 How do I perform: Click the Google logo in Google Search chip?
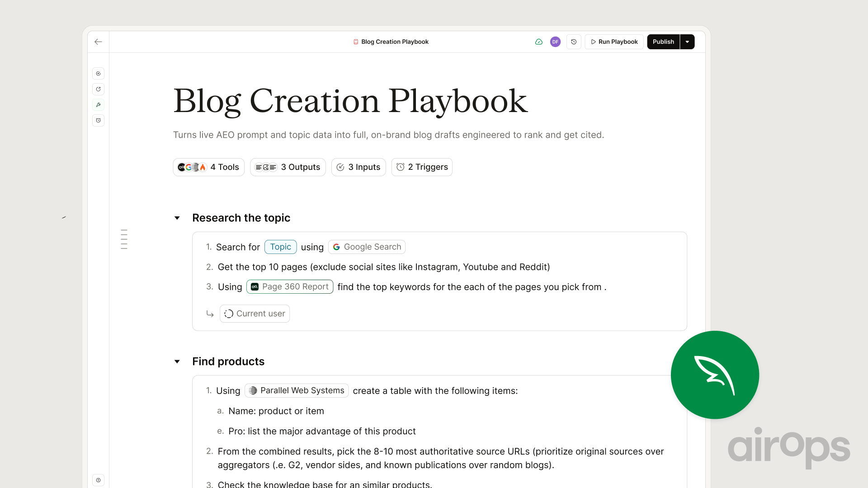pos(336,247)
